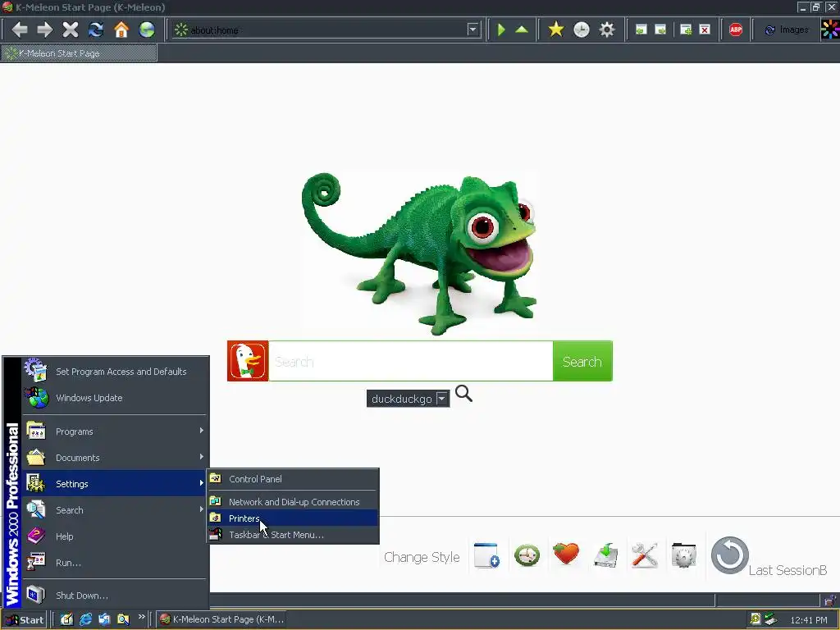Screen dimensions: 840x630
Task: Click the Change Style link
Action: tap(422, 557)
